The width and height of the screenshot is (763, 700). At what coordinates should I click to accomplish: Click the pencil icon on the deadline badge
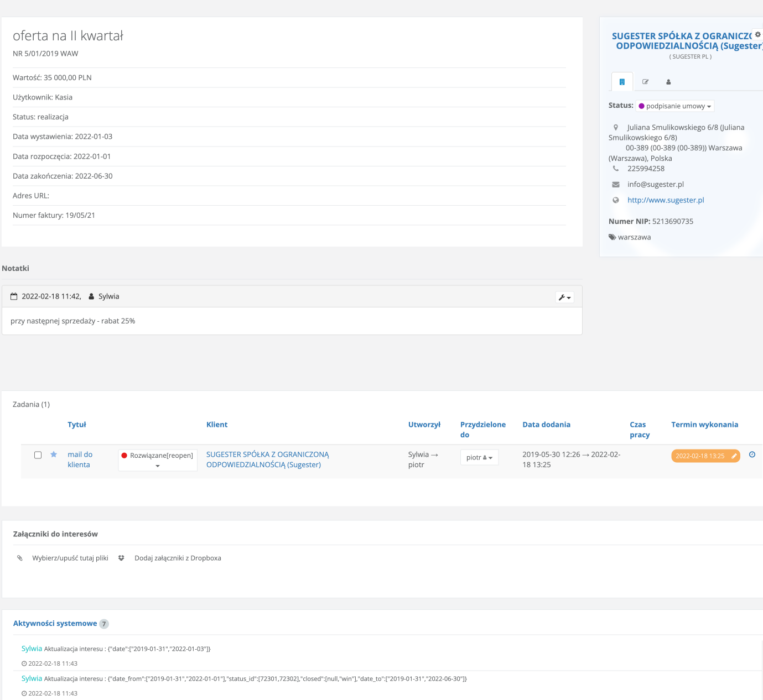(734, 456)
